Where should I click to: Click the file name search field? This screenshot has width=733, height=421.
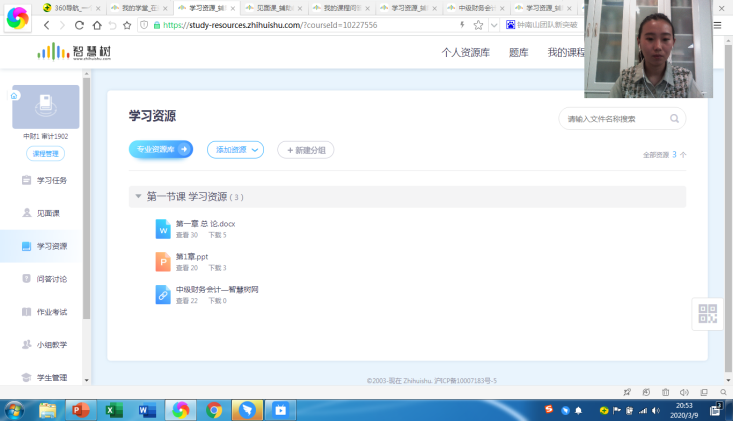pos(612,119)
